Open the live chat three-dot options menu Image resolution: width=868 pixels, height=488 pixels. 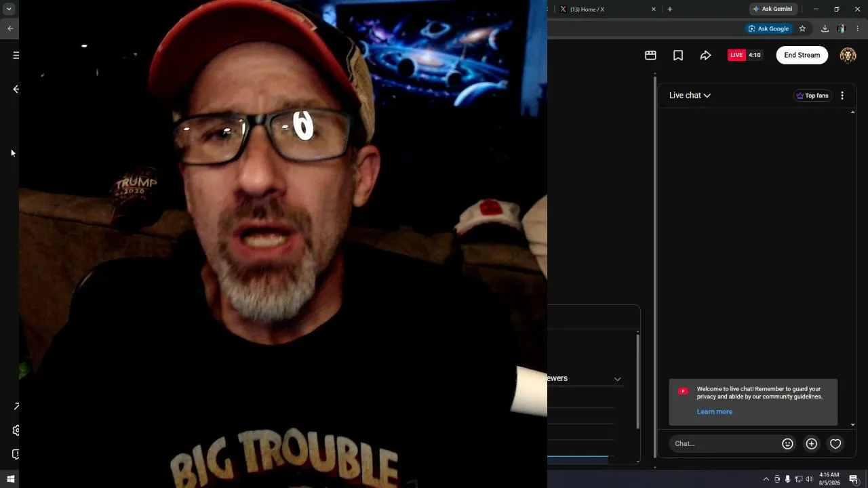tap(842, 96)
